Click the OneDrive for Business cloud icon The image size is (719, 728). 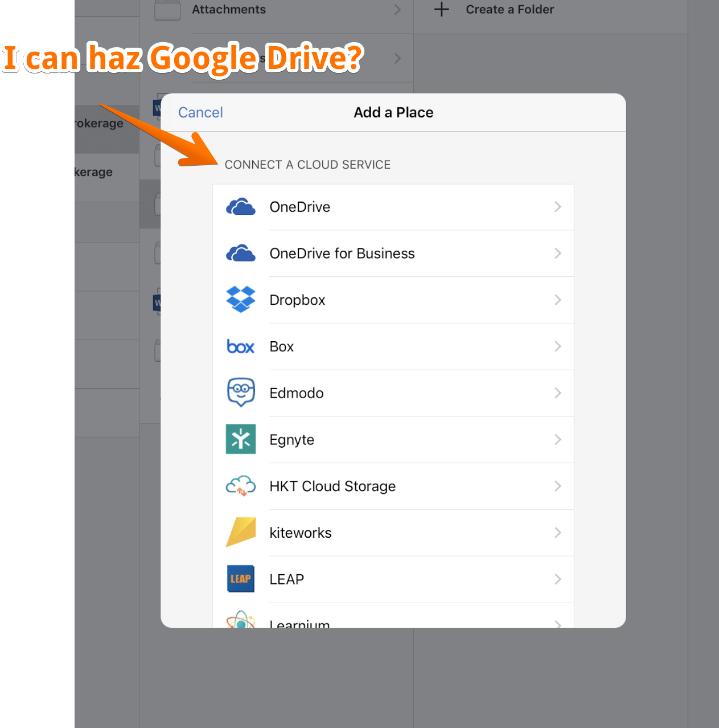click(x=241, y=253)
